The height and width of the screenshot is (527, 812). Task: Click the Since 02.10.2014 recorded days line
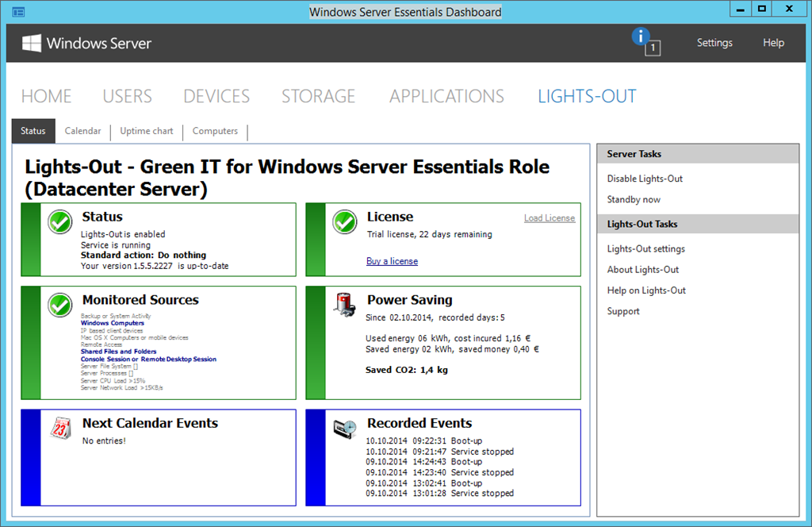pos(435,317)
